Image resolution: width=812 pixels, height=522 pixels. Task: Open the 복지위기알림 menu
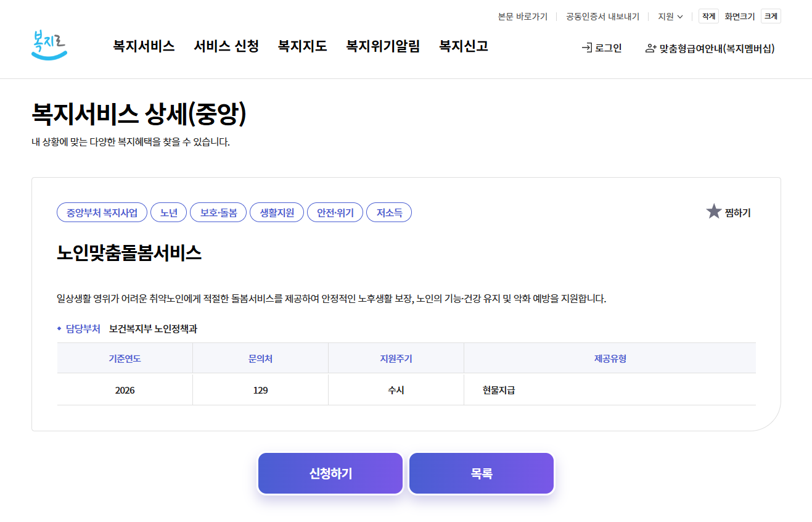coord(383,46)
